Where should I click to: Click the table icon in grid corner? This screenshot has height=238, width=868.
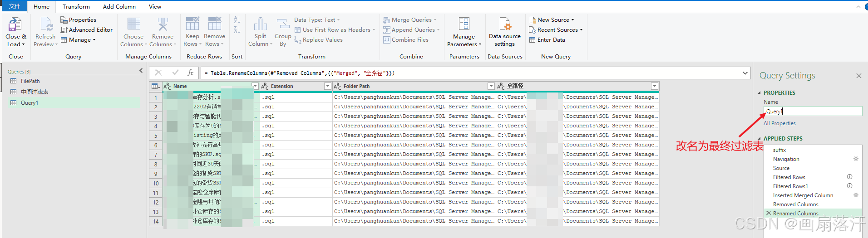click(x=155, y=86)
